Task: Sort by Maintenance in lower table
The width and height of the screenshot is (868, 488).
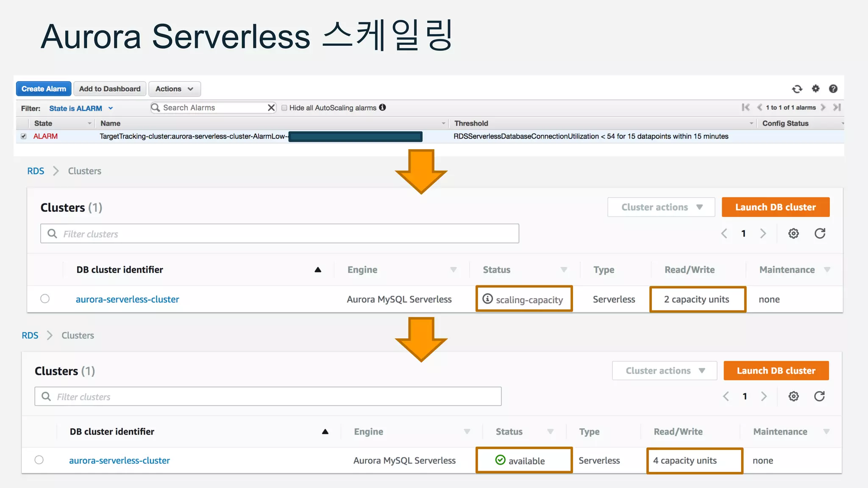Action: click(826, 432)
